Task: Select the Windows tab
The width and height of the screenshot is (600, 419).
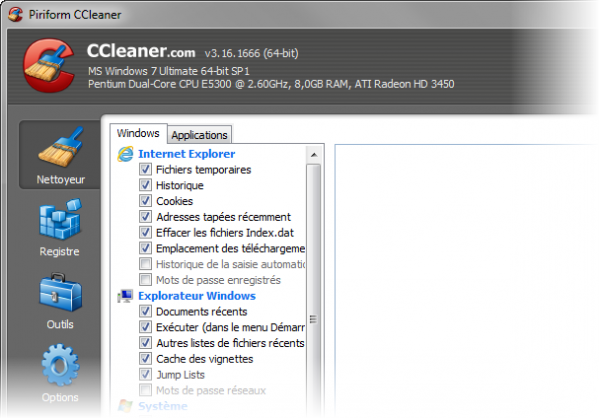Action: coord(137,133)
